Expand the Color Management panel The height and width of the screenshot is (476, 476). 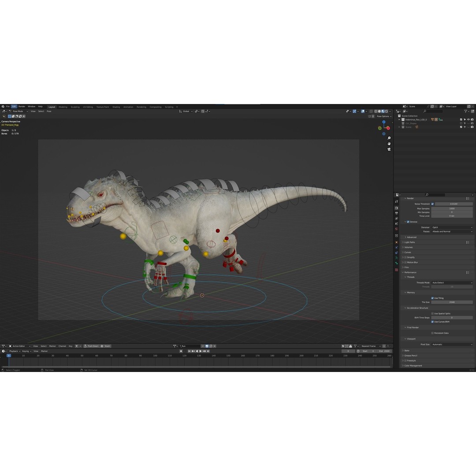pos(412,366)
